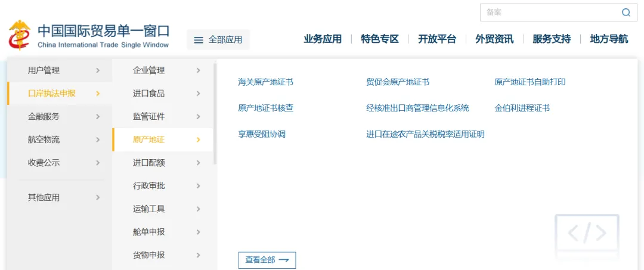644x270 pixels.
Task: Open 享惠受阻协调 link
Action: (262, 134)
